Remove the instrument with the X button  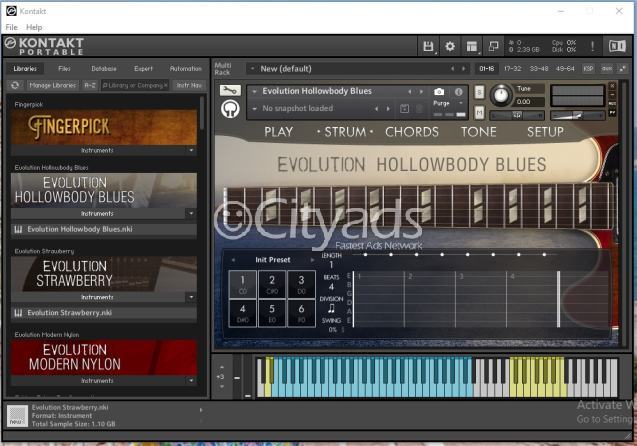tap(612, 86)
